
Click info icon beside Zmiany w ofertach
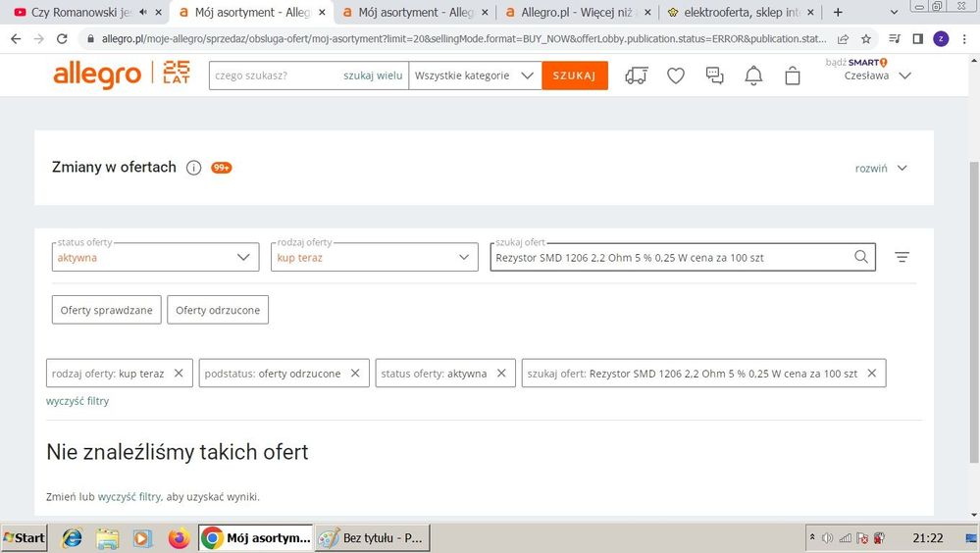pos(194,168)
